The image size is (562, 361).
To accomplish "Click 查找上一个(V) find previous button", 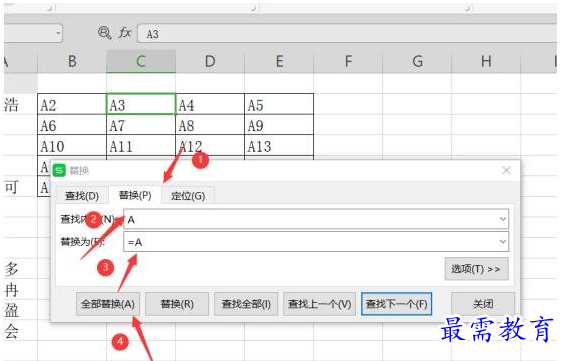I will coord(319,304).
